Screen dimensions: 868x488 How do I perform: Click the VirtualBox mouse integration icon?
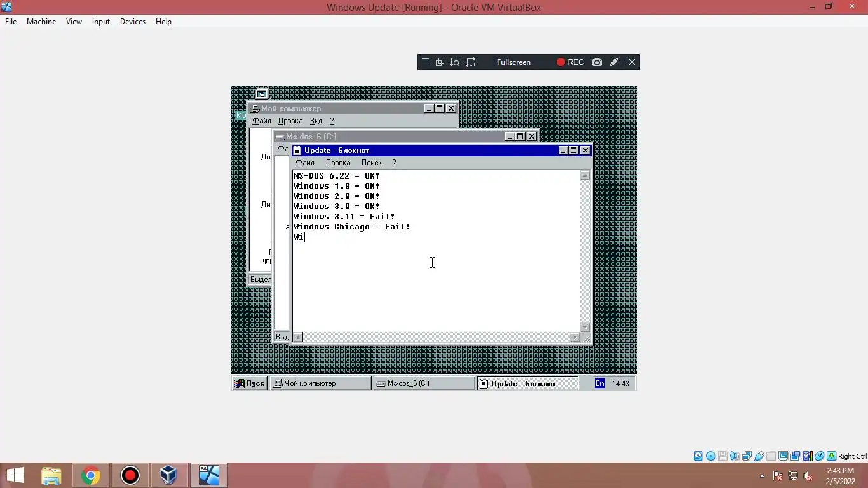click(820, 456)
